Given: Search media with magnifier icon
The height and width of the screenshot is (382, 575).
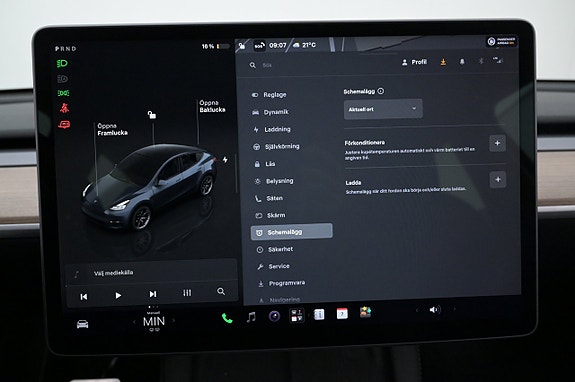Looking at the screenshot, I should click(x=221, y=291).
